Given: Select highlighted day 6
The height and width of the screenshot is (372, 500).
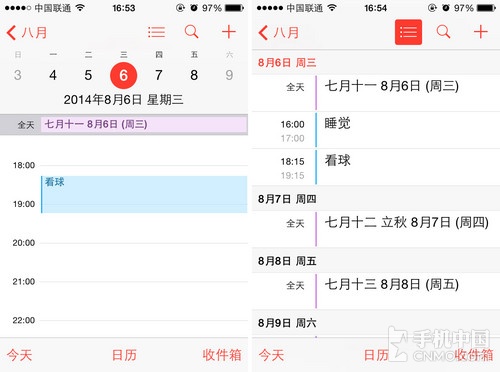Looking at the screenshot, I should click(x=123, y=75).
